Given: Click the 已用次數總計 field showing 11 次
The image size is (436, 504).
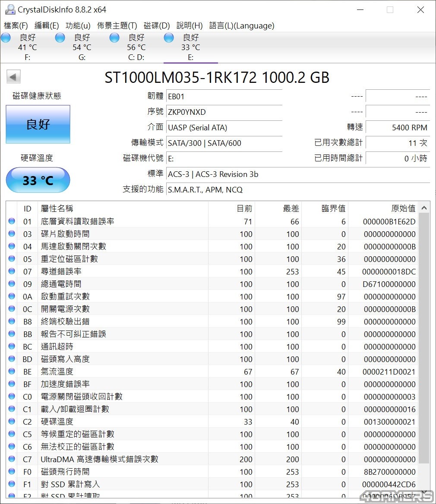Looking at the screenshot, I should [x=398, y=143].
